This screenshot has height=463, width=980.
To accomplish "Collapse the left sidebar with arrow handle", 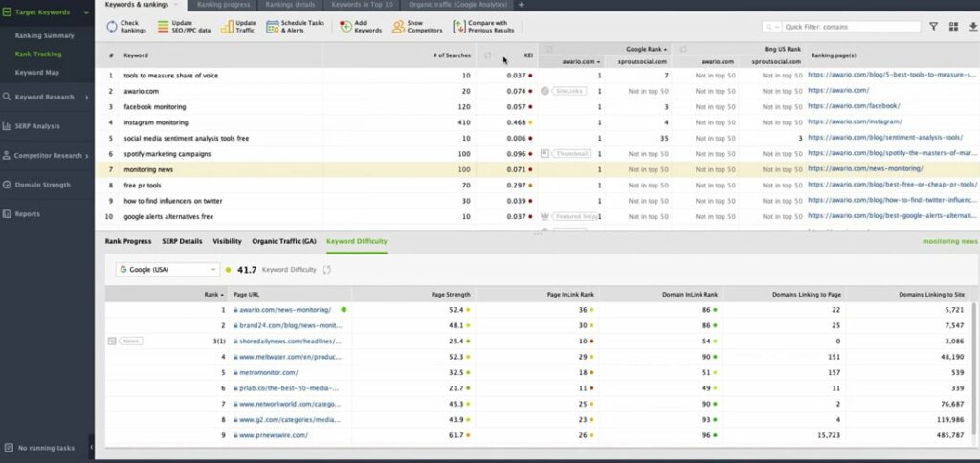I will [x=92, y=448].
